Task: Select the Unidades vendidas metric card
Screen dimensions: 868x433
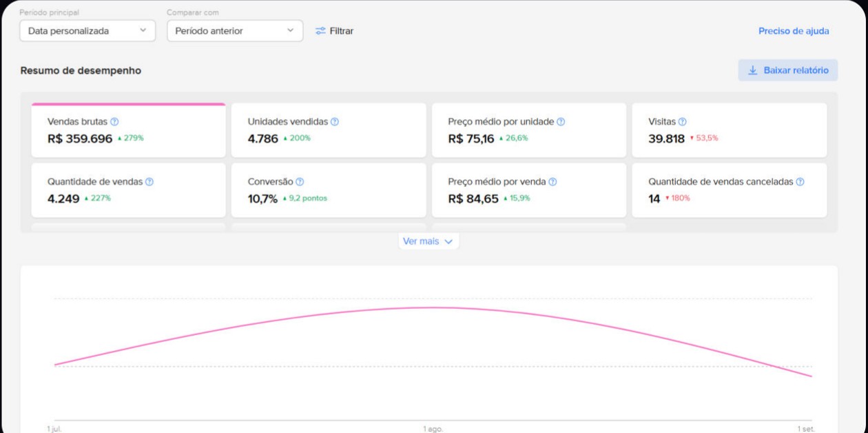Action: click(329, 130)
